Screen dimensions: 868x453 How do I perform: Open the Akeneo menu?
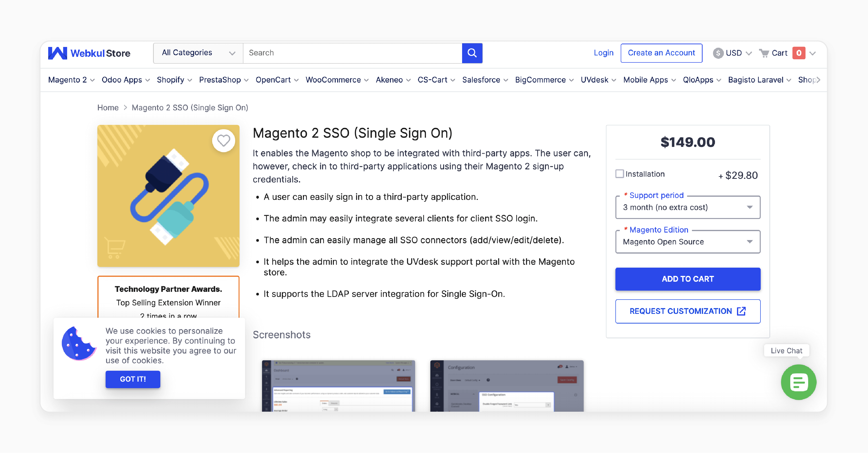[393, 80]
